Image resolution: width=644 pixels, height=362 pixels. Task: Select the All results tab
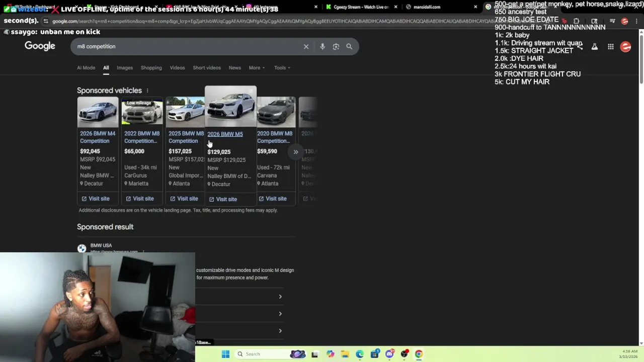point(106,67)
